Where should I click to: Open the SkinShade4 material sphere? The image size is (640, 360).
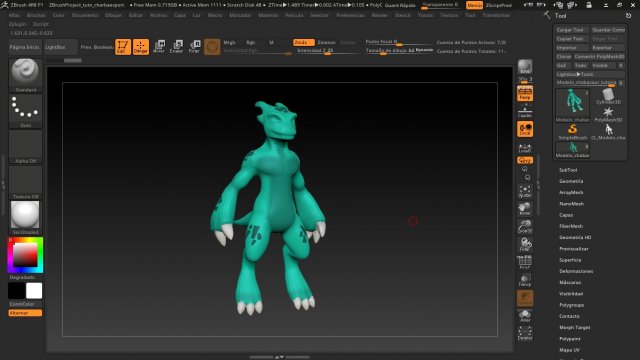[25, 217]
